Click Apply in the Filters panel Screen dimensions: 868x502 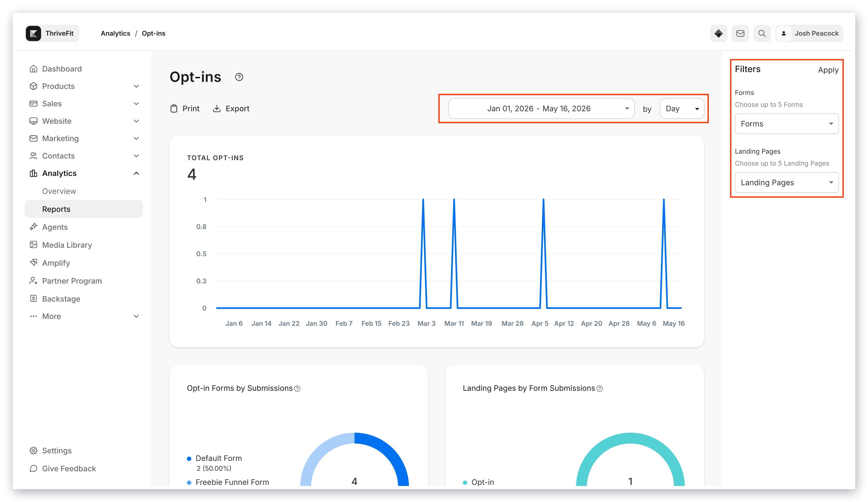click(828, 70)
